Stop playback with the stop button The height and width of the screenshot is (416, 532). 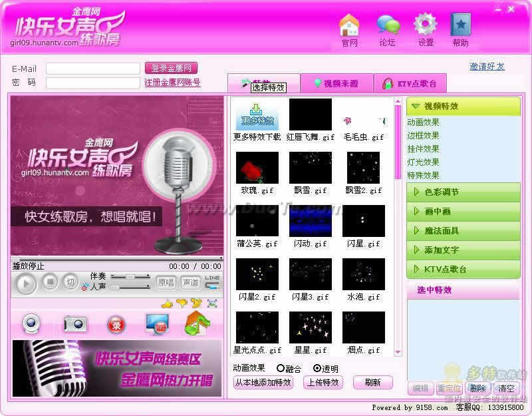click(x=50, y=282)
